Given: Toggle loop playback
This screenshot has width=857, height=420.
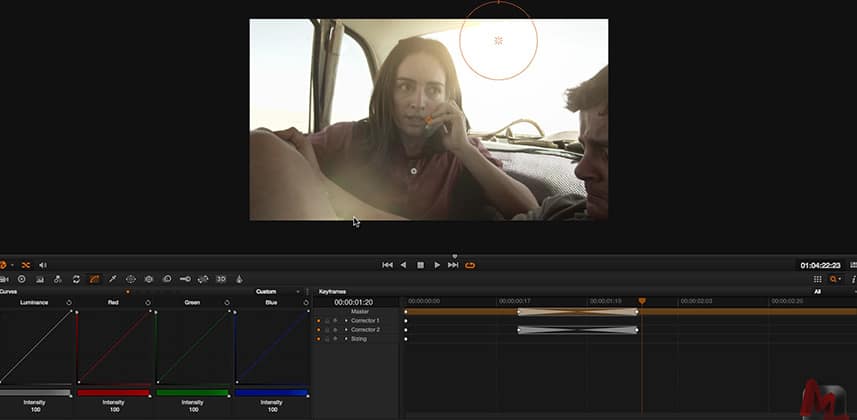Looking at the screenshot, I should [x=470, y=265].
